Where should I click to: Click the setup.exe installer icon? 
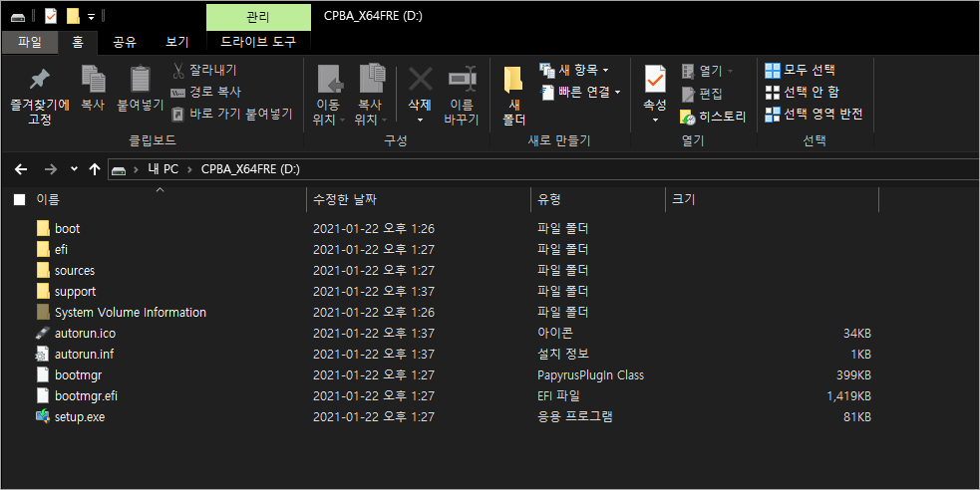(x=43, y=416)
